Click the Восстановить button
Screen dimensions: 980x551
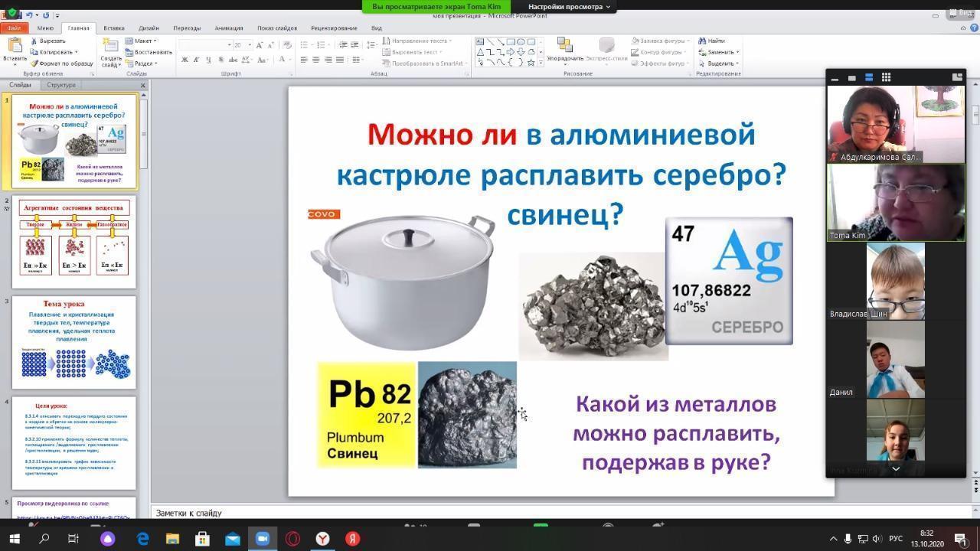coord(149,52)
